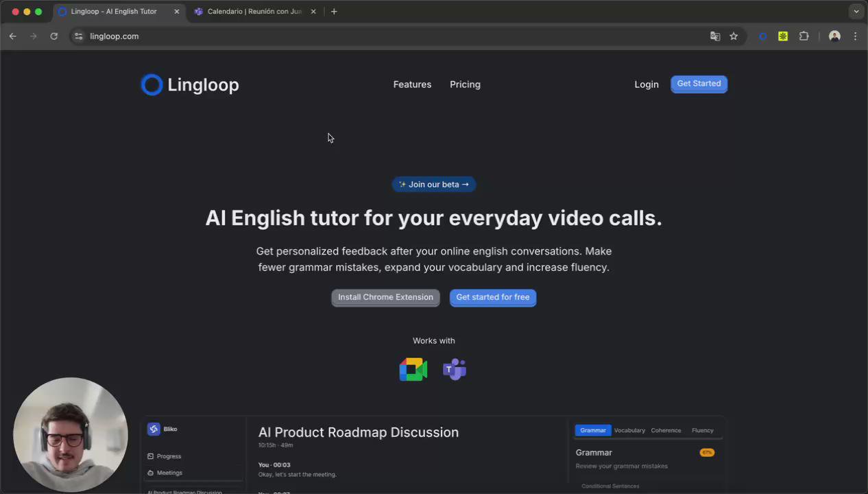Open a new tab with plus icon

click(x=334, y=12)
